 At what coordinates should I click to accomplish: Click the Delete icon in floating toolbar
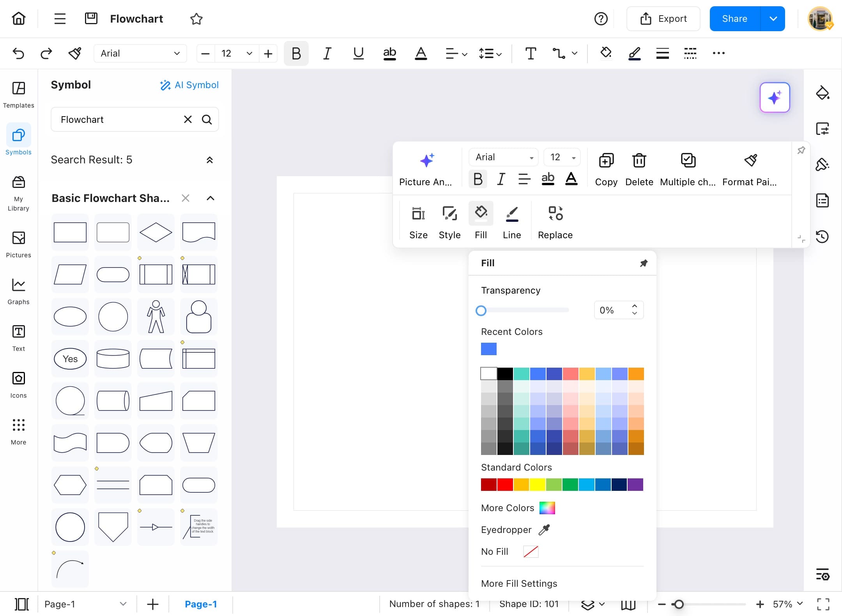[639, 161]
